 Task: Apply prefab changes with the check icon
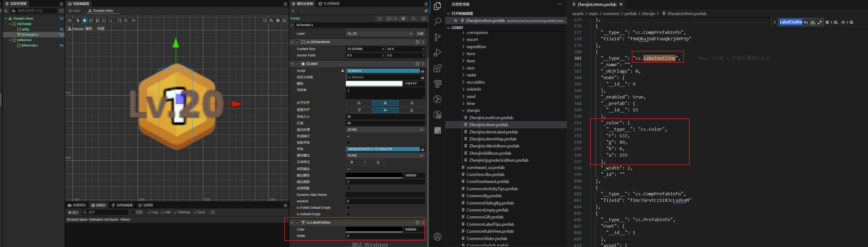click(424, 19)
